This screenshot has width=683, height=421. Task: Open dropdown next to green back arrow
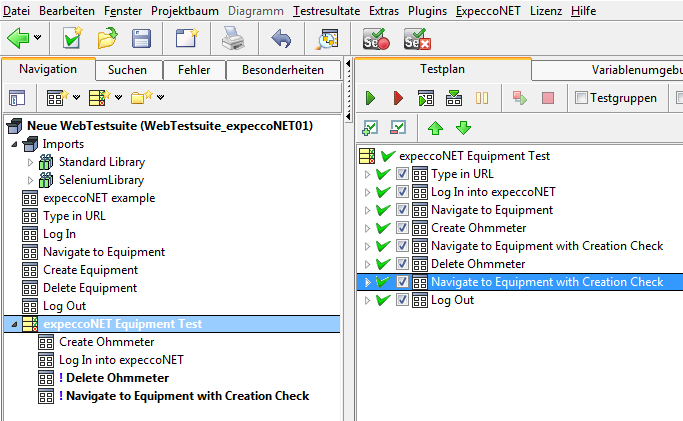point(38,39)
